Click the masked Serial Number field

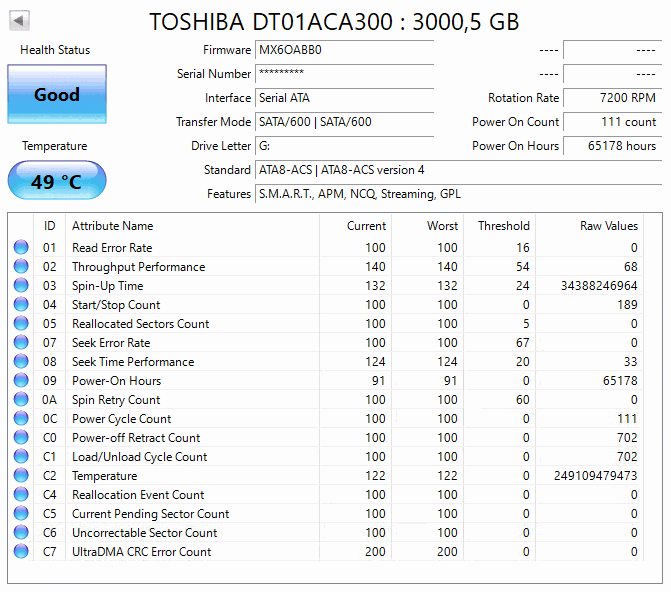344,74
